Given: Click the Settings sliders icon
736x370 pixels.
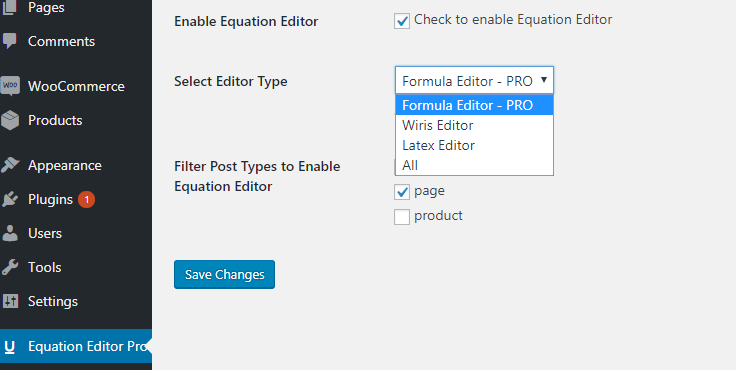Looking at the screenshot, I should [10, 301].
